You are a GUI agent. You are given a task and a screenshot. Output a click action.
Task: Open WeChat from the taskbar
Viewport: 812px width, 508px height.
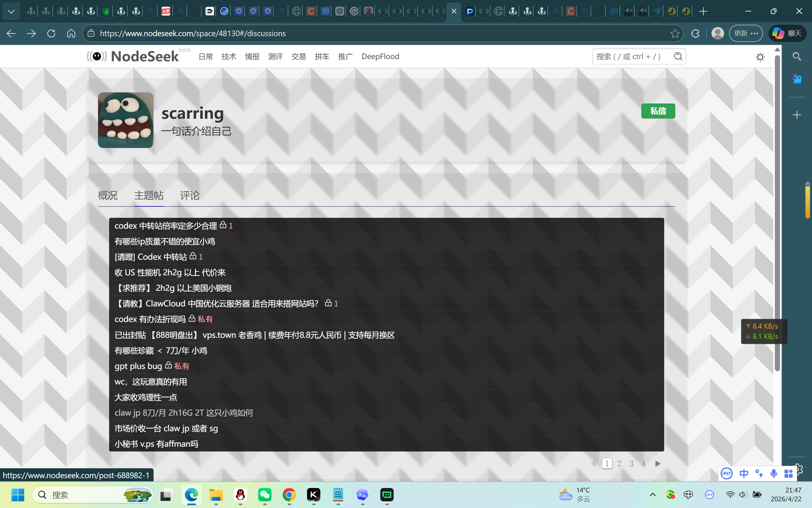click(265, 495)
